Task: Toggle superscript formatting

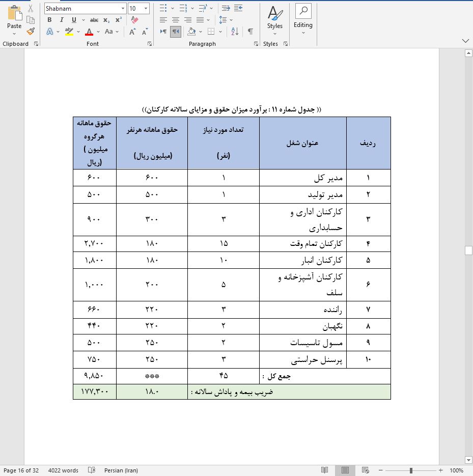Action: [x=119, y=20]
